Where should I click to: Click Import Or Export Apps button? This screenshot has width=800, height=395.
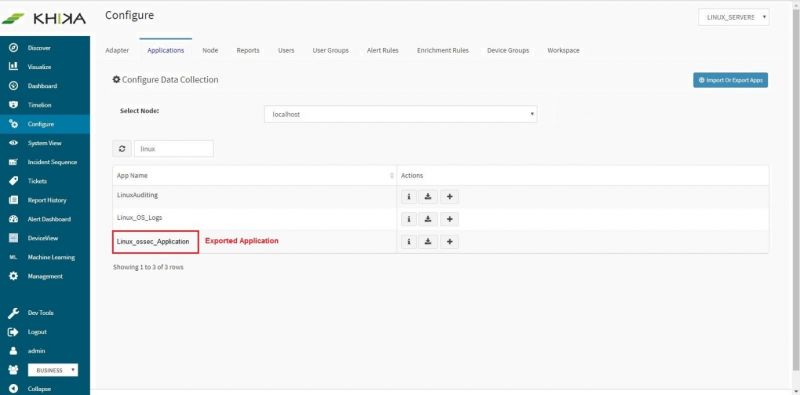(x=730, y=80)
